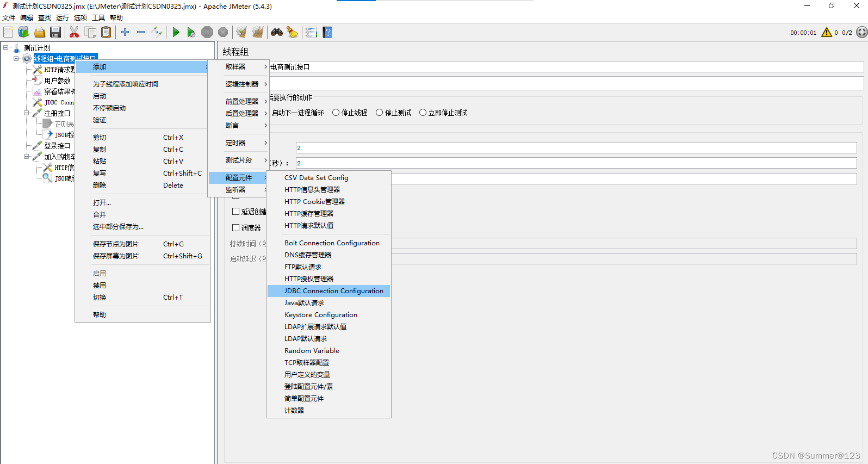Image resolution: width=868 pixels, height=464 pixels.
Task: Click the Ramp-Up seconds input field
Action: pyautogui.click(x=576, y=163)
